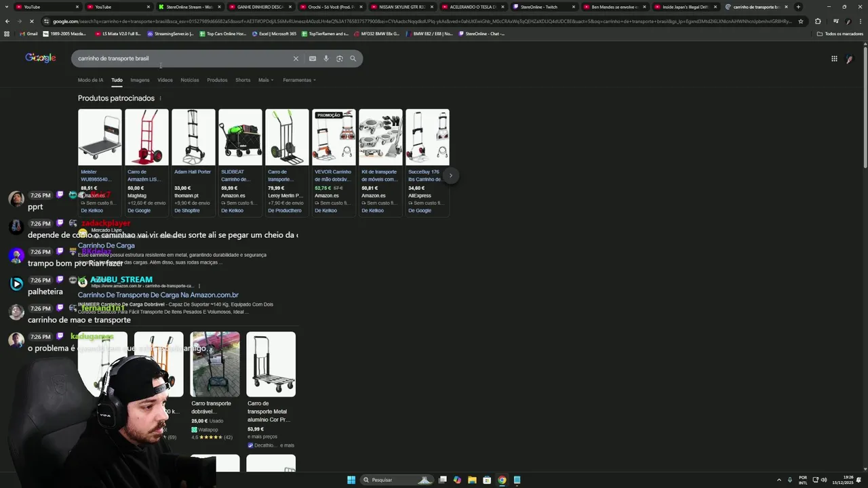Click the Windows taskbar Pesquisar box
The height and width of the screenshot is (488, 868).
[x=397, y=480]
